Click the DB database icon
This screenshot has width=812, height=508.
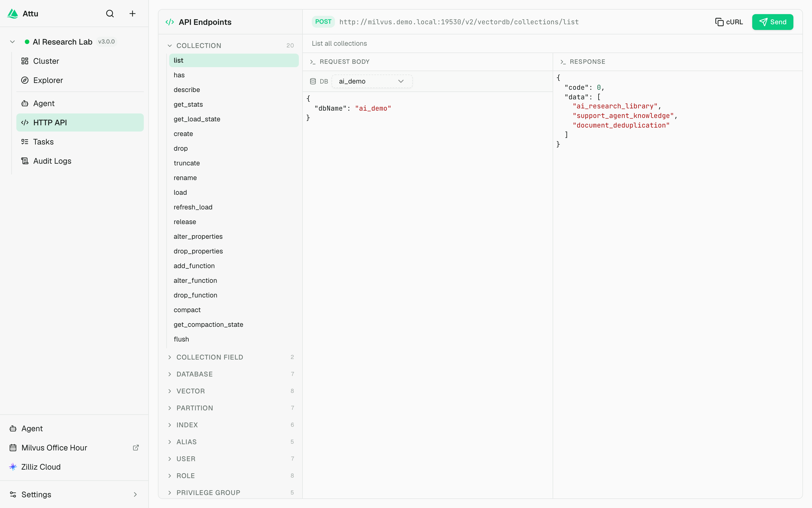(313, 81)
